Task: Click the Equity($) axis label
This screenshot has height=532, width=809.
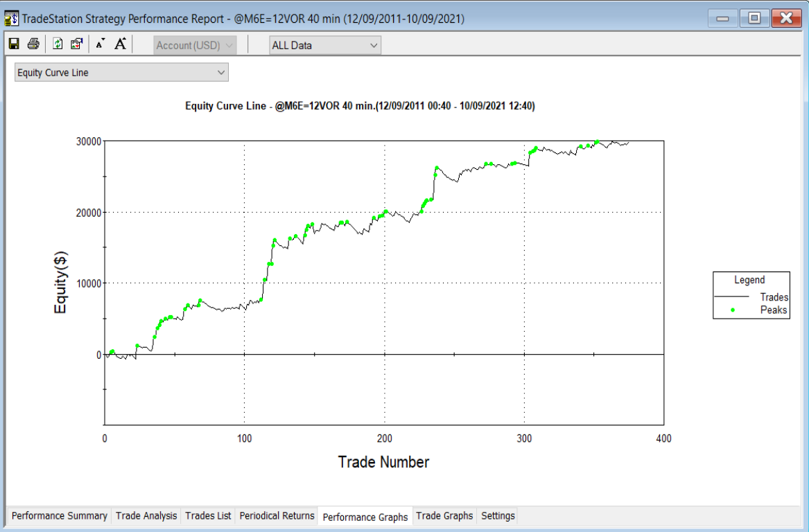Action: [60, 282]
